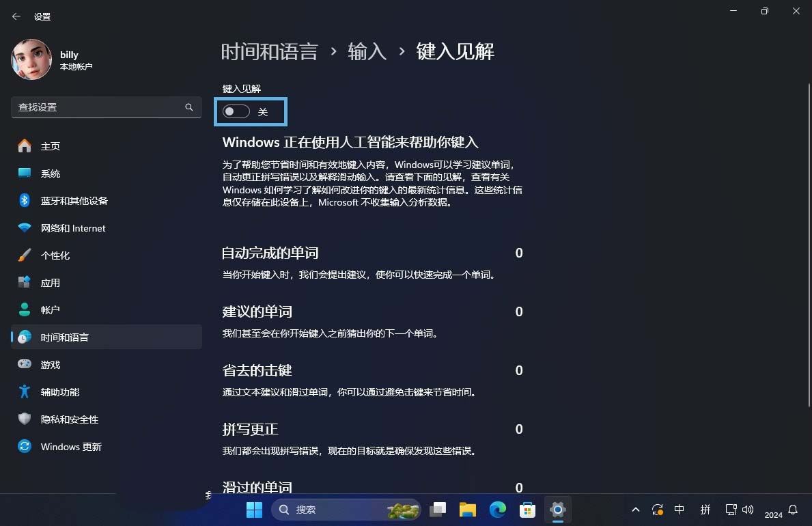Expand hidden icons in the system tray

[x=635, y=510]
